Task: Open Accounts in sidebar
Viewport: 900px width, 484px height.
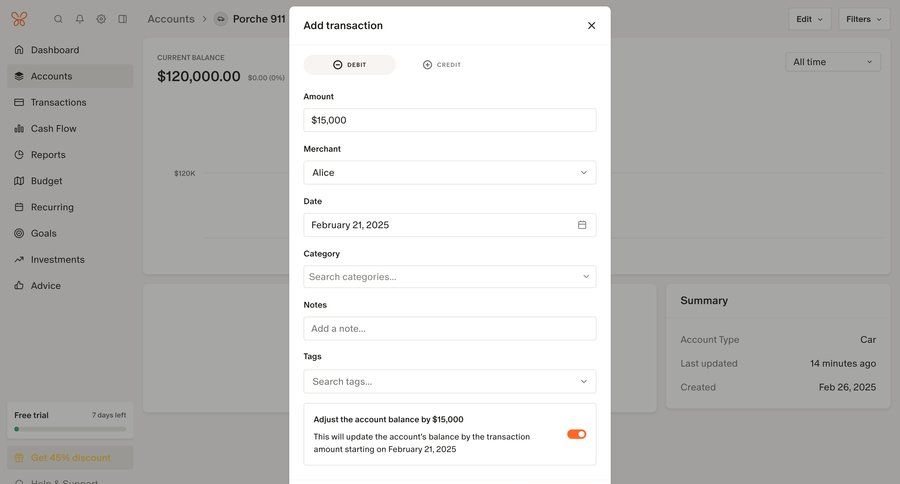Action: click(x=70, y=76)
